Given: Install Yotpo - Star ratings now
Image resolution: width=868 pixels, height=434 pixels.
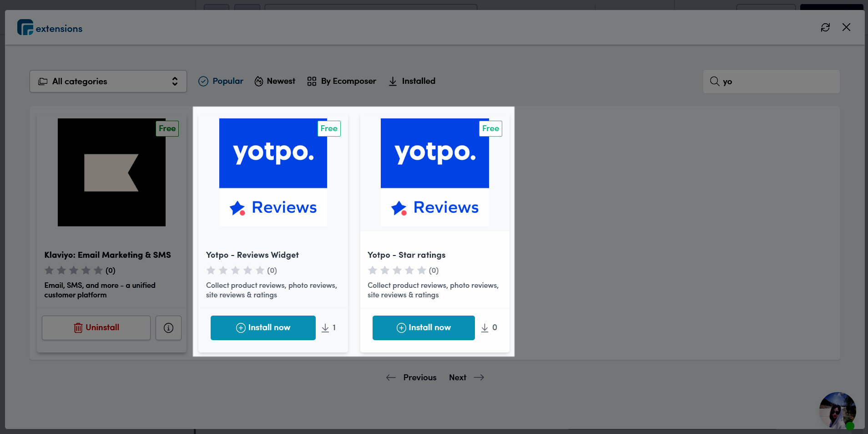Looking at the screenshot, I should click(424, 328).
